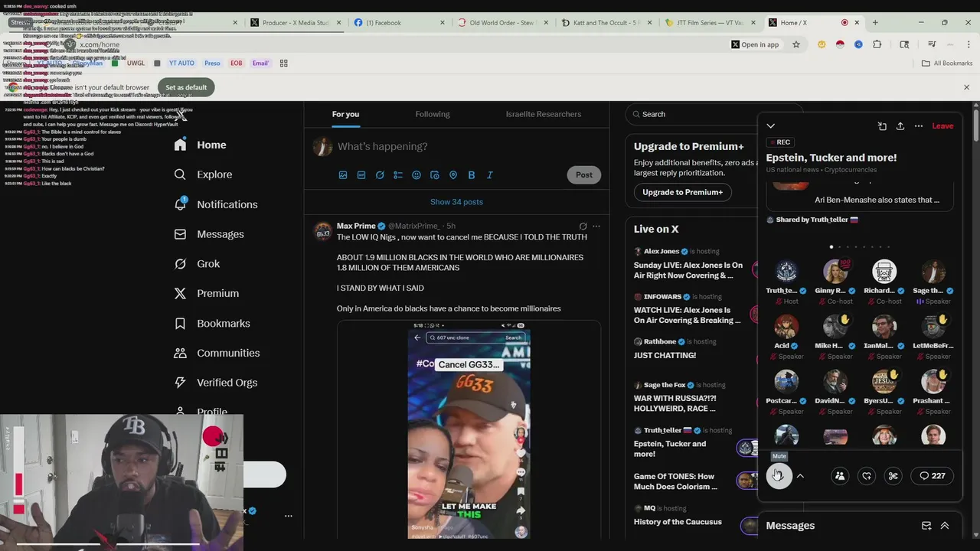
Task: Open account menu dots near profile
Action: click(289, 517)
